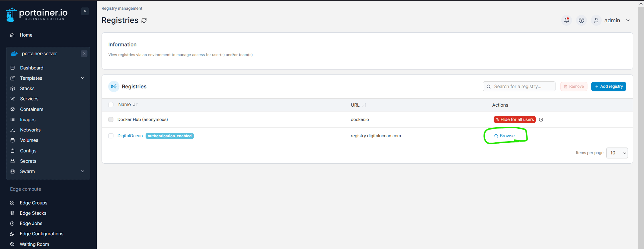
Task: Open the Items per page dropdown
Action: (617, 153)
